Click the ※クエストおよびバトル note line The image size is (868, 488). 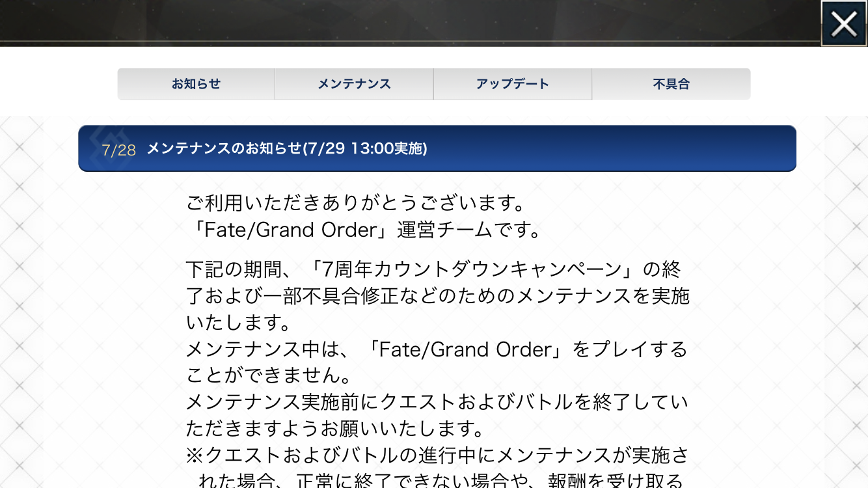point(437,455)
